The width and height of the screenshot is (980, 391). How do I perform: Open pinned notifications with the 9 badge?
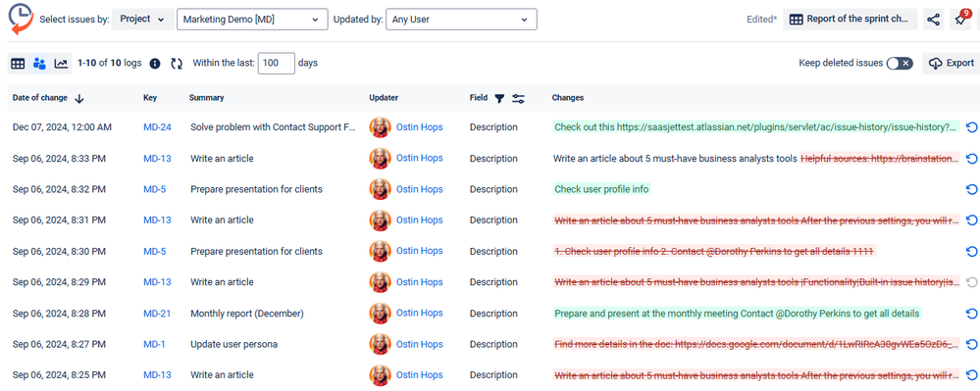[x=960, y=19]
